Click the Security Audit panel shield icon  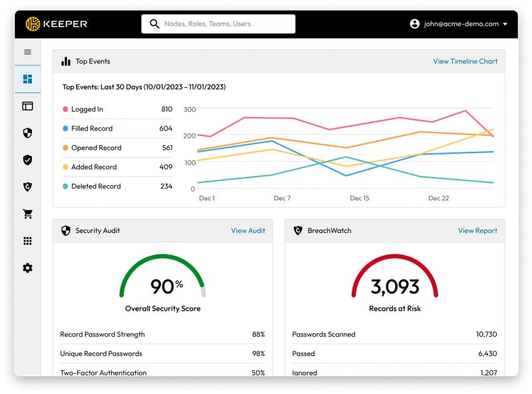(x=66, y=231)
